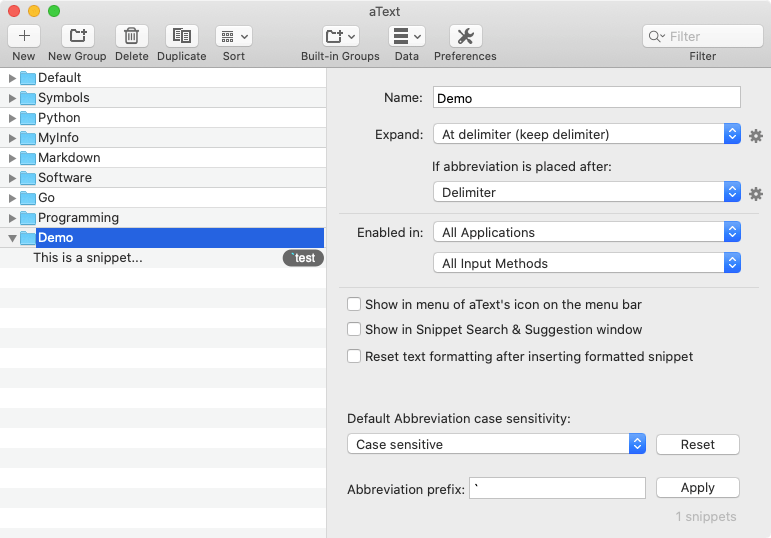Check Reset text formatting after inserting snippet
Image resolution: width=771 pixels, height=538 pixels.
click(354, 356)
